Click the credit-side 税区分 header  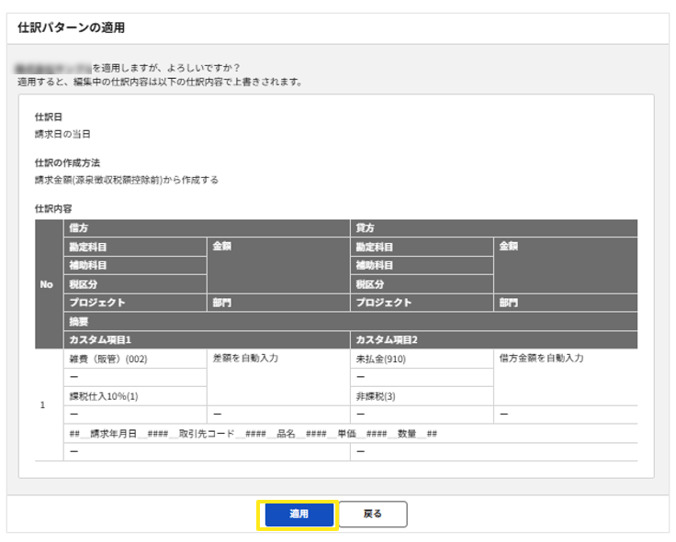[422, 284]
